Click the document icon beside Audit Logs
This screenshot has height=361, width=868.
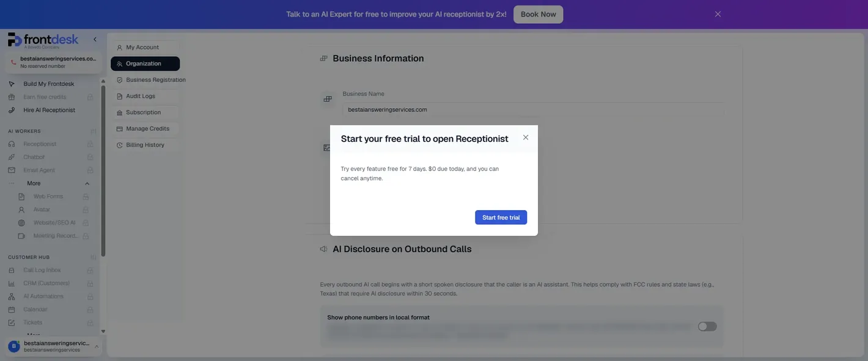coord(119,97)
